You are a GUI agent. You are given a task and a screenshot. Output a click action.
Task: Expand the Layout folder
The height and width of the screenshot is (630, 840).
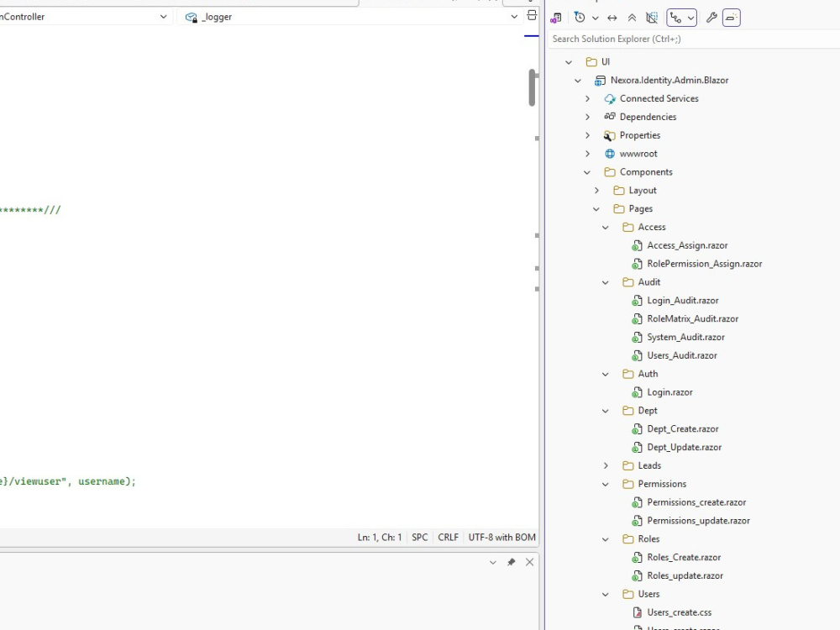coord(596,190)
